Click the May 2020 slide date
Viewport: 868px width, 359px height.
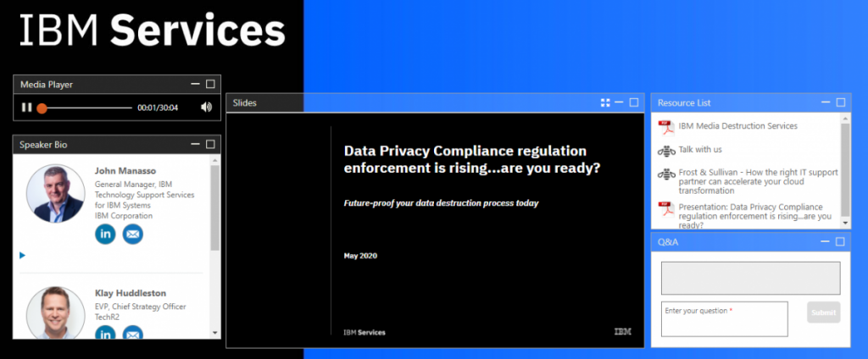(360, 256)
